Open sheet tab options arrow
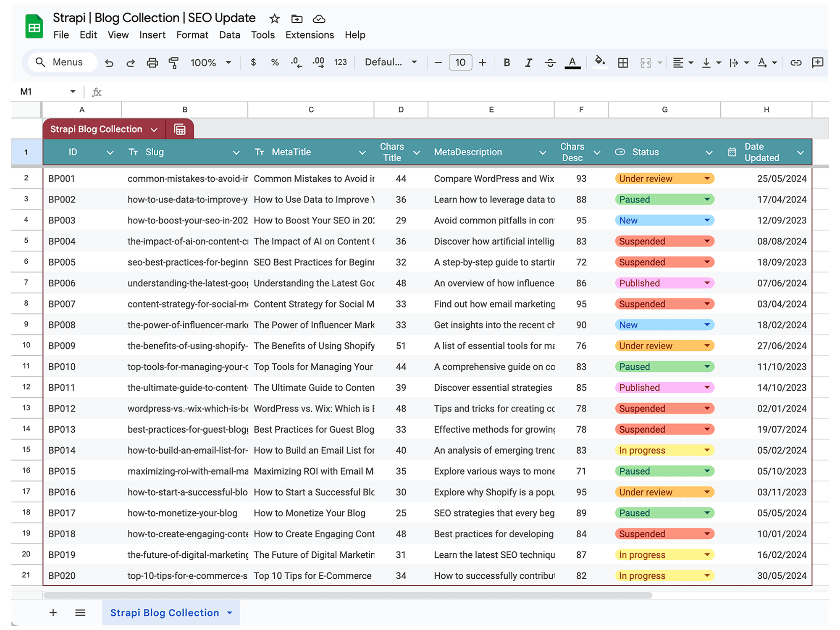Image resolution: width=840 pixels, height=630 pixels. (x=230, y=613)
